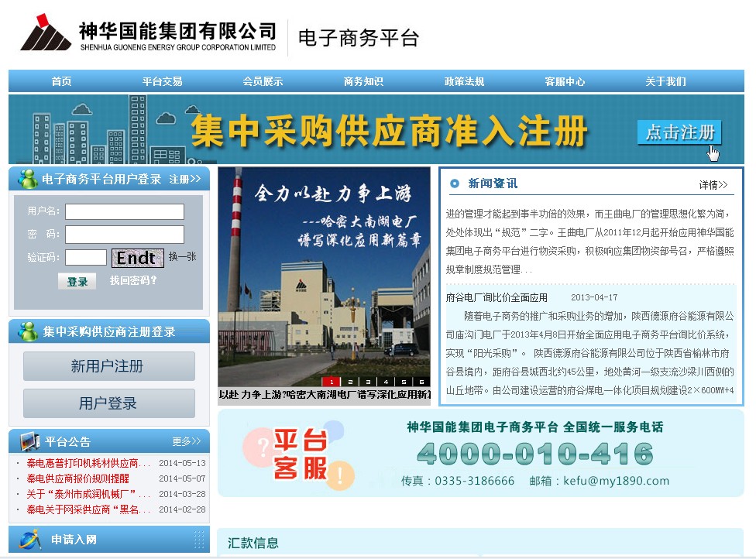Click the power plant carousel image

click(x=324, y=277)
